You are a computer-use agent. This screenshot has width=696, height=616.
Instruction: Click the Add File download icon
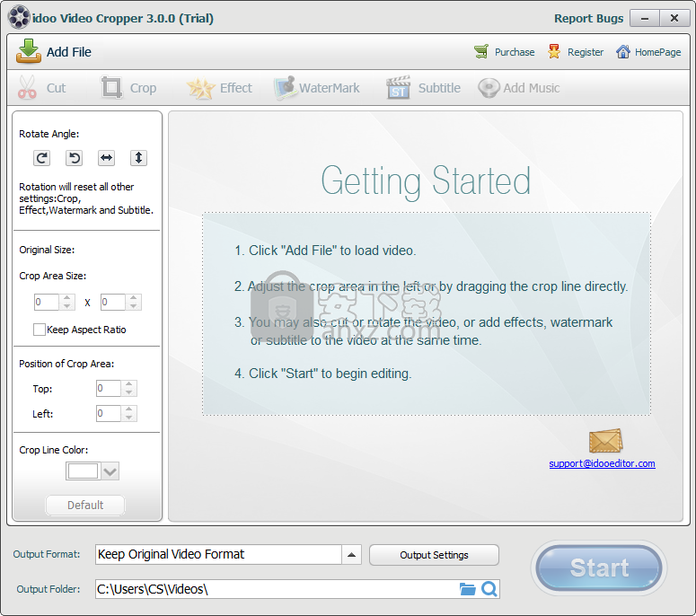point(29,51)
